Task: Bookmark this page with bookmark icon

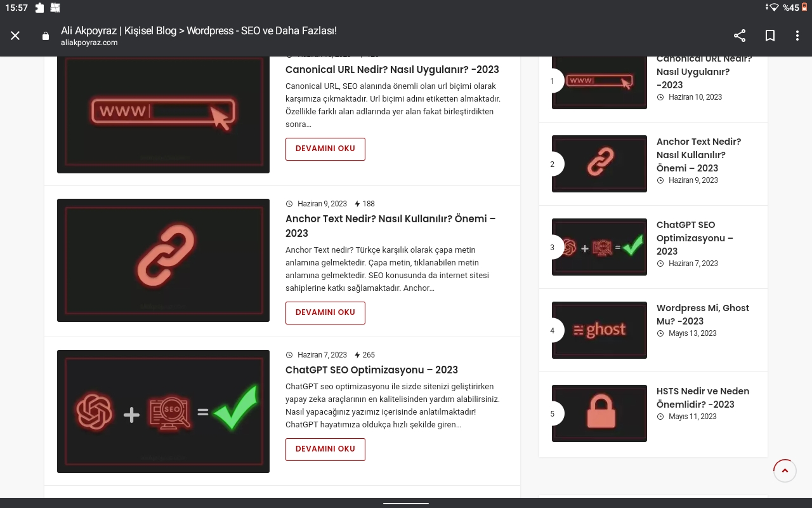Action: click(770, 36)
